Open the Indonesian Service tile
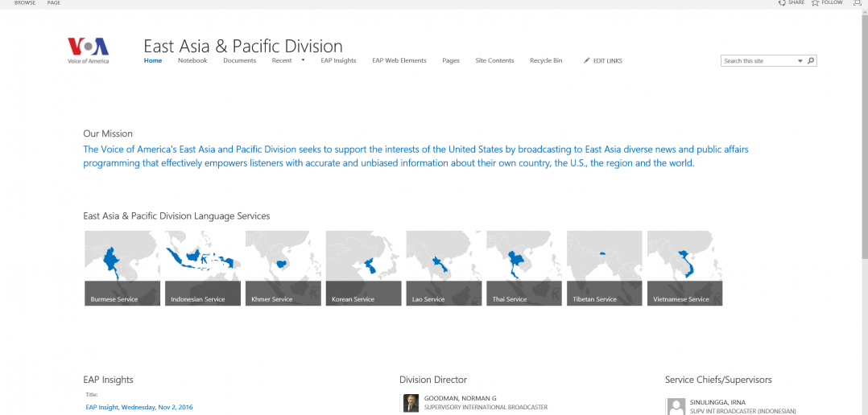868x415 pixels. (203, 268)
